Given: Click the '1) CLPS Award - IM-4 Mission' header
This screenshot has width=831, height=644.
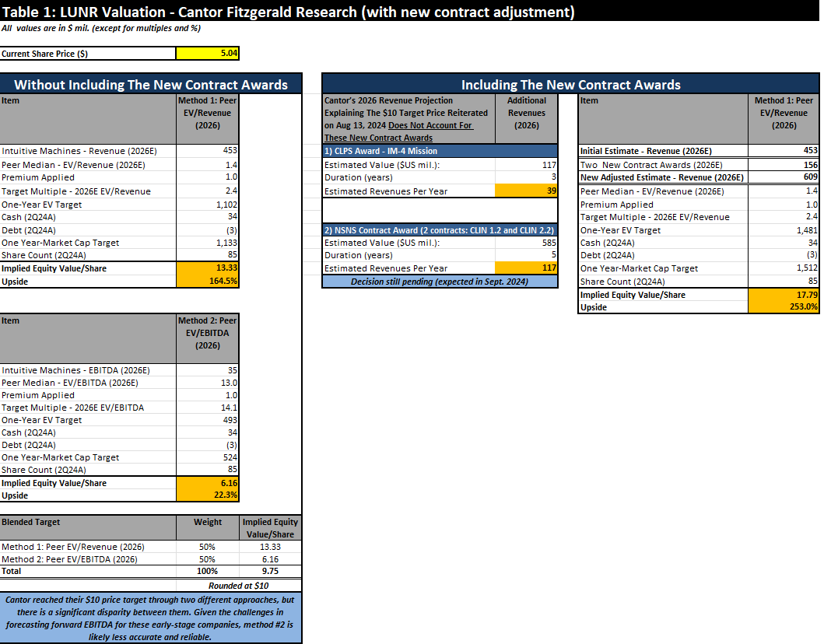Looking at the screenshot, I should click(440, 151).
